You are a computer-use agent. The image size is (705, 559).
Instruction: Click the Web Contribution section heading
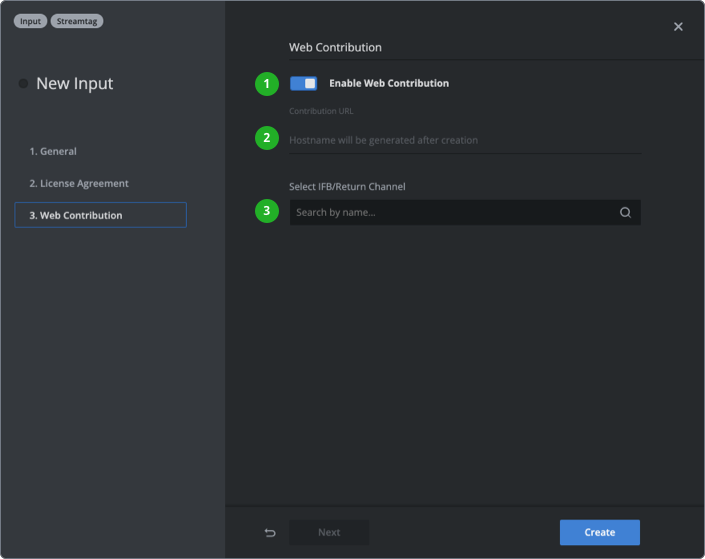[335, 47]
